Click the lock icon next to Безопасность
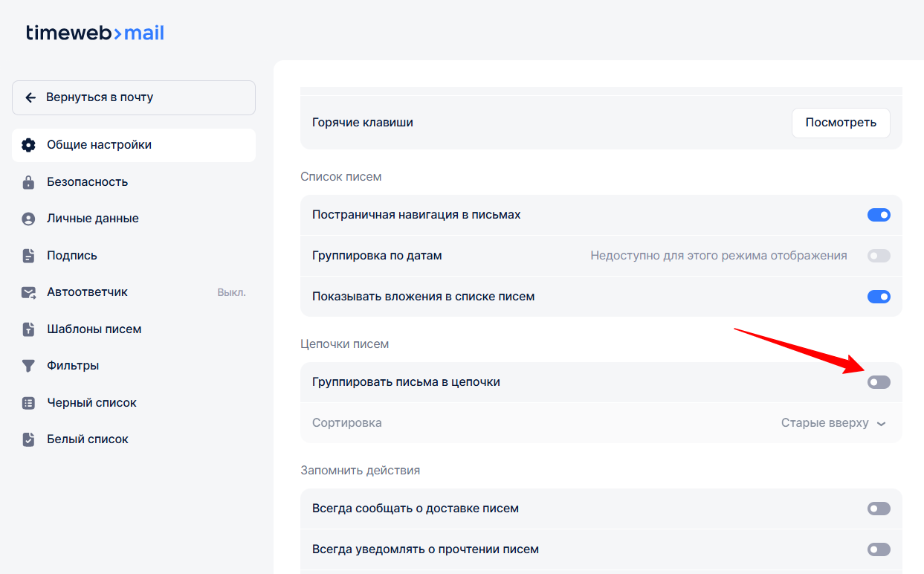This screenshot has width=924, height=574. [x=28, y=182]
